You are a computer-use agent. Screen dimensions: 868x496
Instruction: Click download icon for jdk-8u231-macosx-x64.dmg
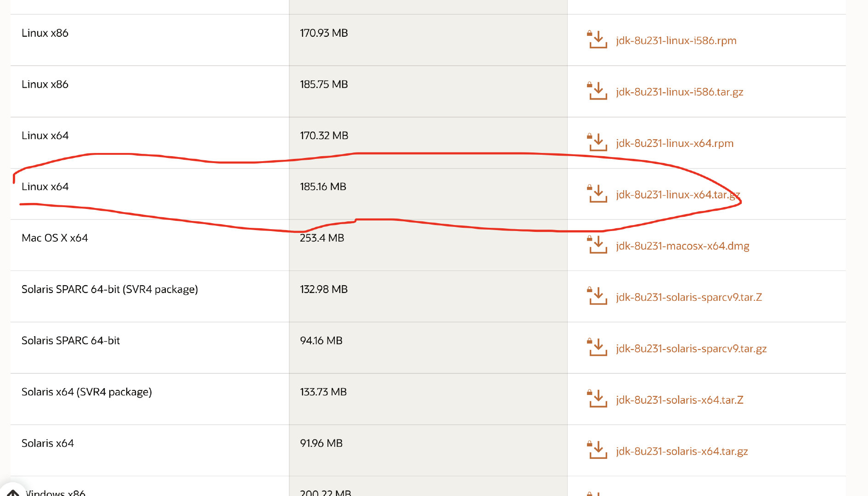click(x=597, y=245)
